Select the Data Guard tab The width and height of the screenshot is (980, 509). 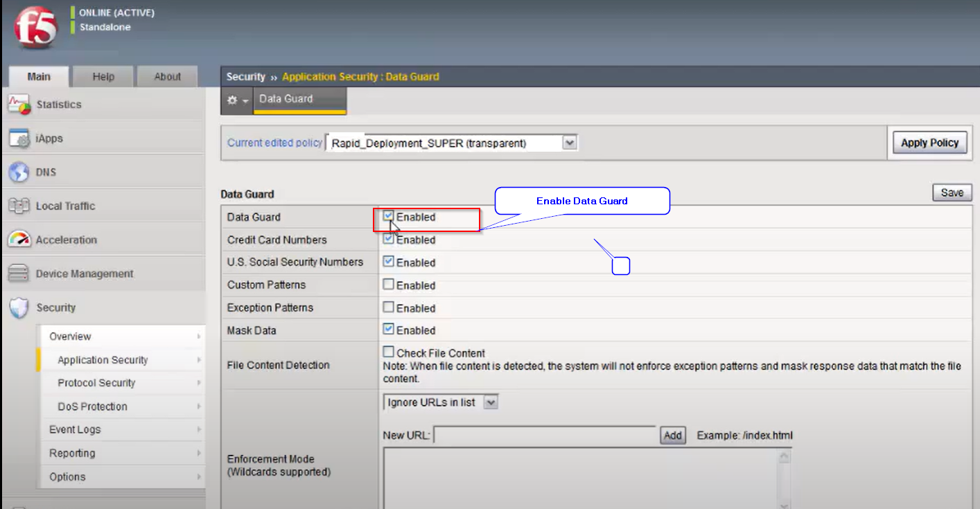tap(300, 100)
